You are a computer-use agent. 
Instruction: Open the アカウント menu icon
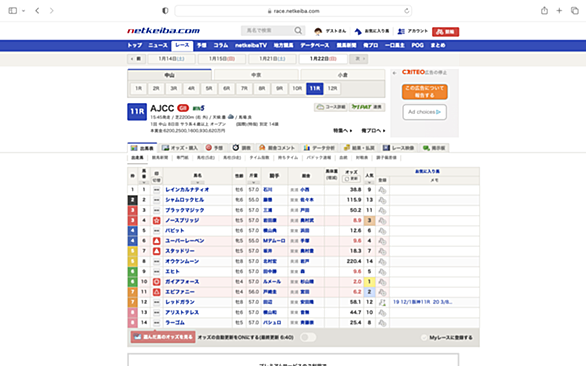(401, 31)
